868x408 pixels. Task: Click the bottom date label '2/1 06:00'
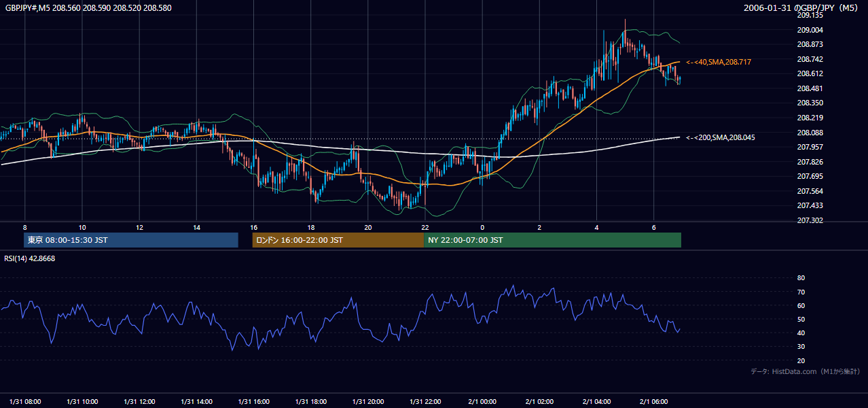[654, 401]
